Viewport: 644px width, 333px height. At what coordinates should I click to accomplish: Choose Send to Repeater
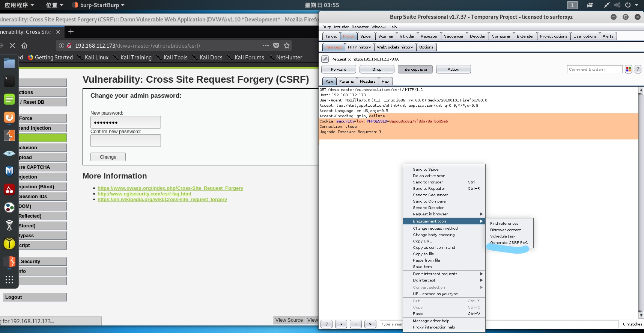(444, 189)
